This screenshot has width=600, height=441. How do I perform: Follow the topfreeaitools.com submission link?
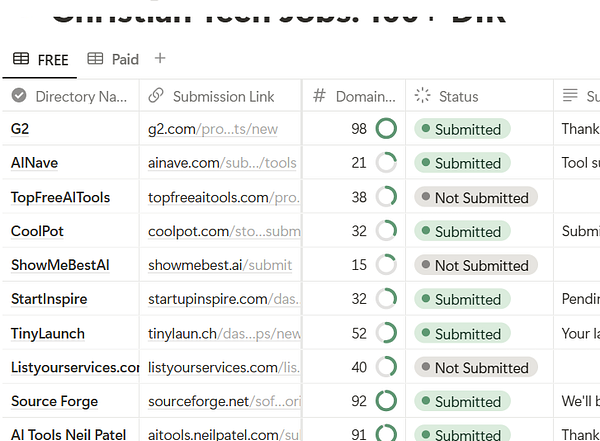tap(224, 198)
